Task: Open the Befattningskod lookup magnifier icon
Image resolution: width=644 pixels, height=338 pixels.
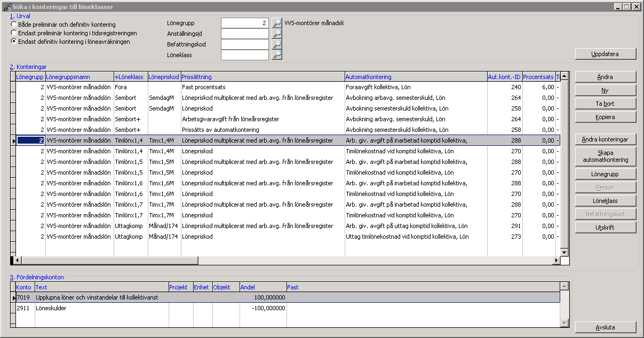Action: coord(276,44)
